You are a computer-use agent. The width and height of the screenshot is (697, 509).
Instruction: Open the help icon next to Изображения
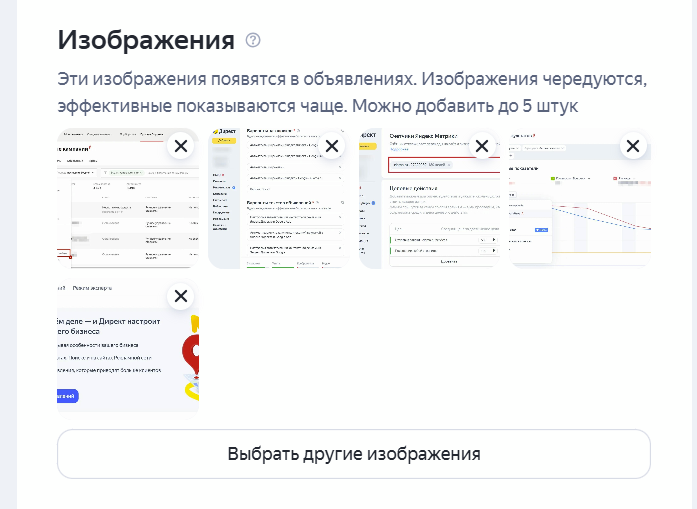[x=253, y=40]
